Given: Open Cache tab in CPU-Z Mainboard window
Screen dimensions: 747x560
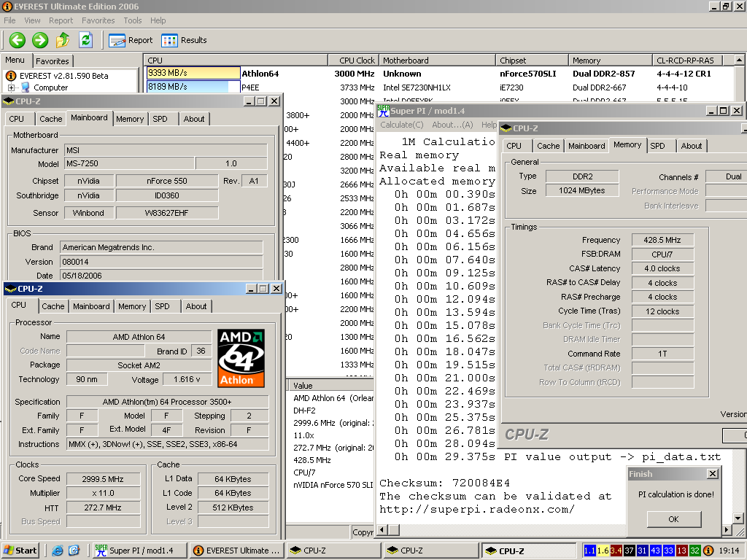Looking at the screenshot, I should tap(50, 119).
